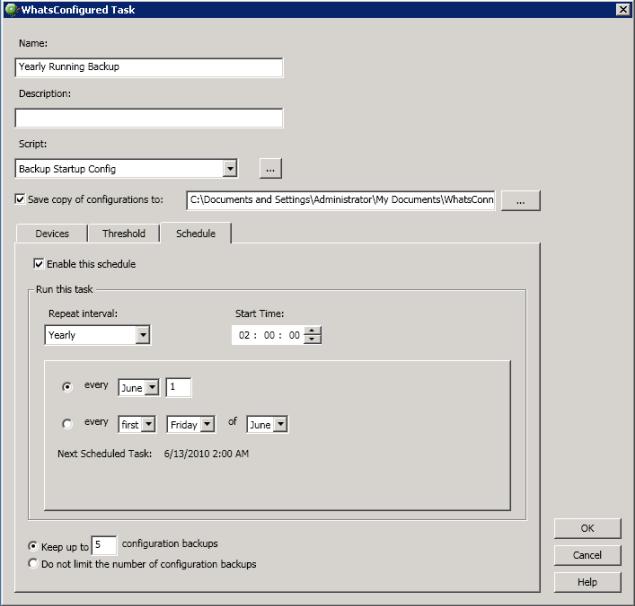The image size is (635, 606).
Task: Decrease Start Time with the down spinner arrow
Action: click(313, 340)
